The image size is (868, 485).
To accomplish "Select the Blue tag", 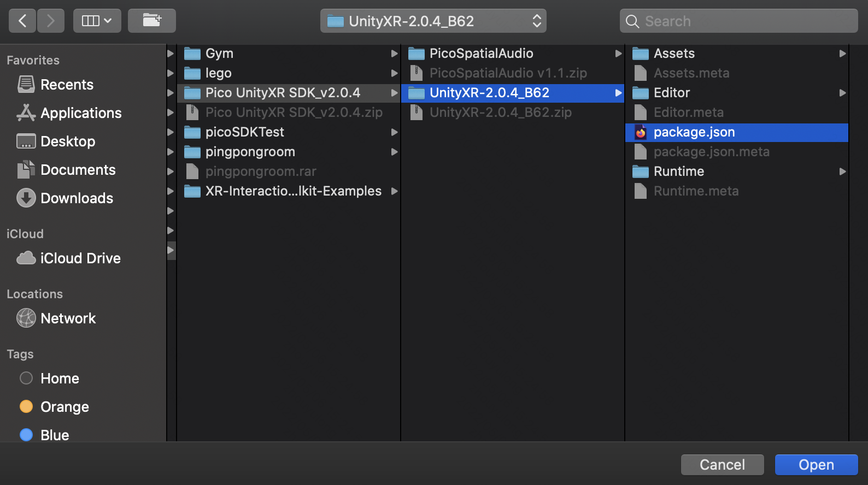I will click(x=44, y=435).
